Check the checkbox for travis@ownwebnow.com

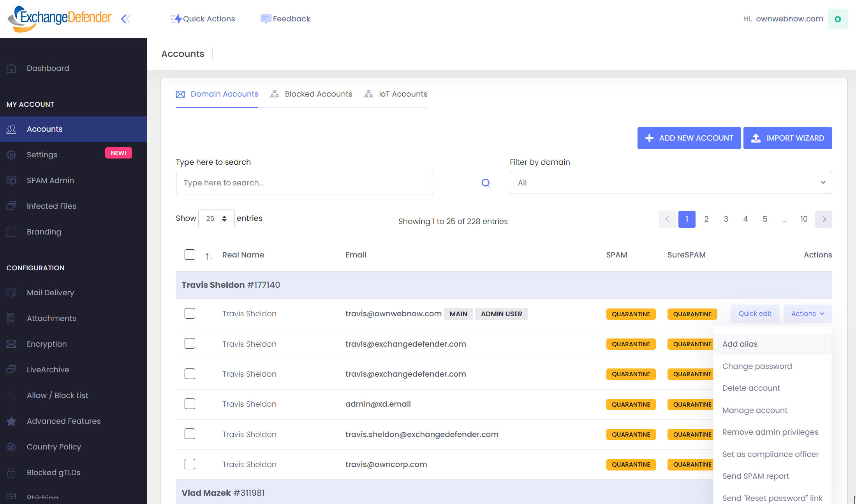coord(190,313)
